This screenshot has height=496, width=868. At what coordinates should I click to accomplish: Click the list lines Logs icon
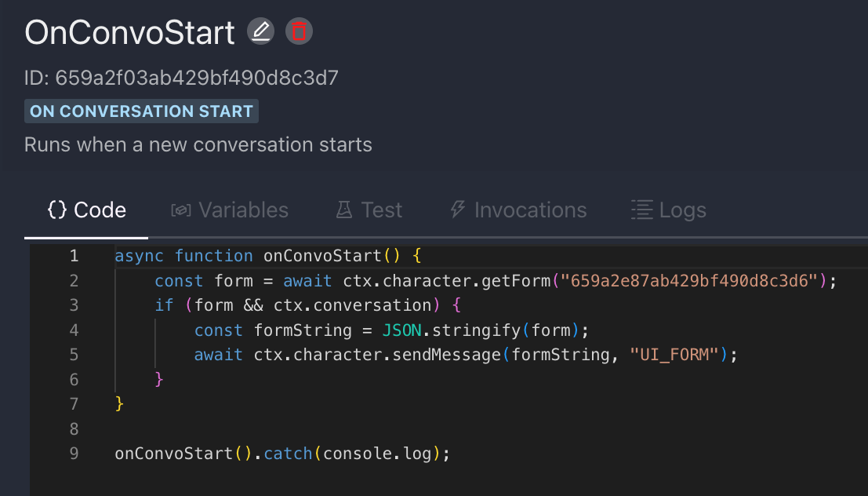coord(642,210)
